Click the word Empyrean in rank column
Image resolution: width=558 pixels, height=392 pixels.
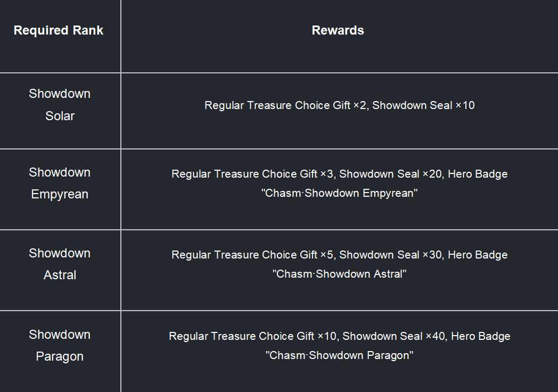60,194
